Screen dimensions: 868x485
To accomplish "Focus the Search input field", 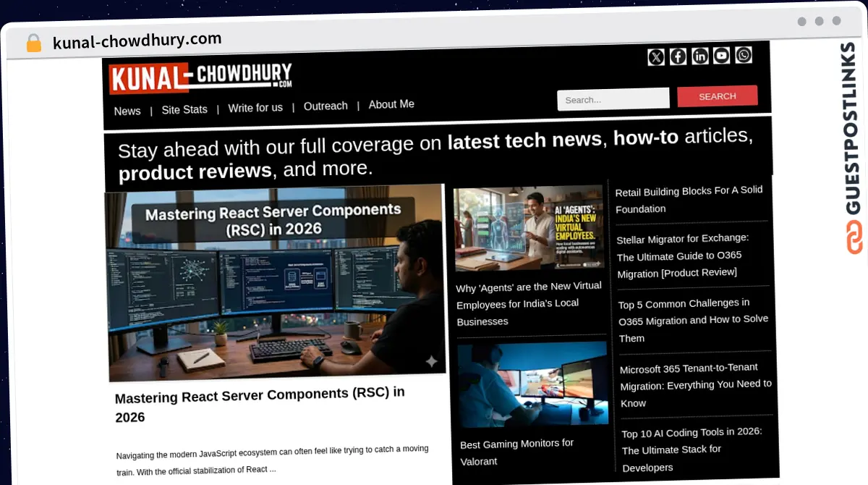I will click(x=613, y=99).
